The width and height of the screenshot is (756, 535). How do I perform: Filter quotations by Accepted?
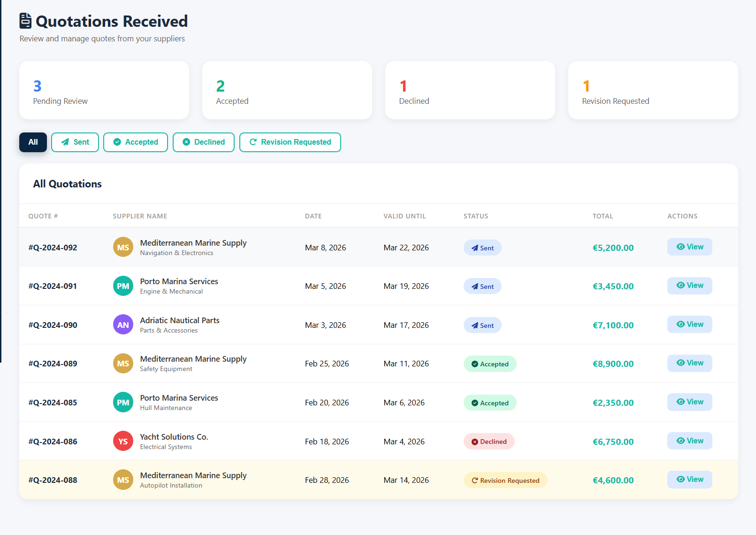[x=136, y=142]
